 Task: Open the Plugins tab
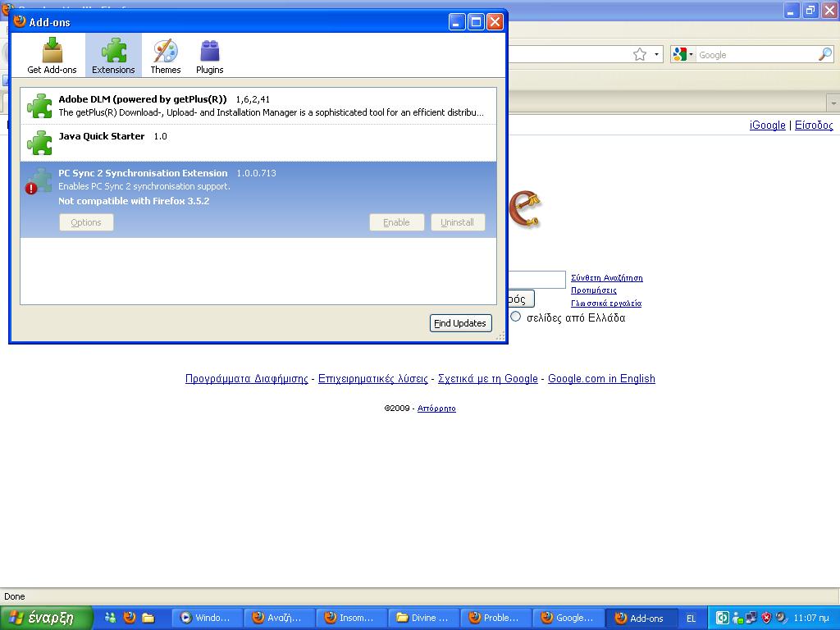[209, 55]
